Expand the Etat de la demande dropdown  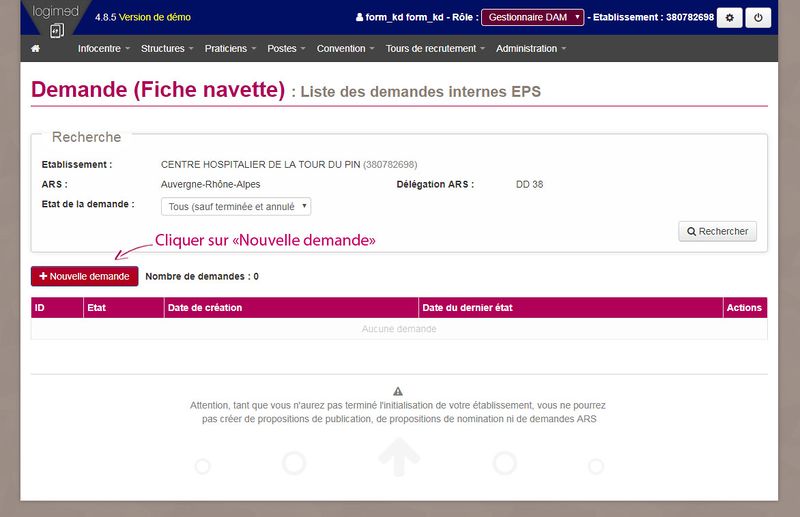[236, 207]
